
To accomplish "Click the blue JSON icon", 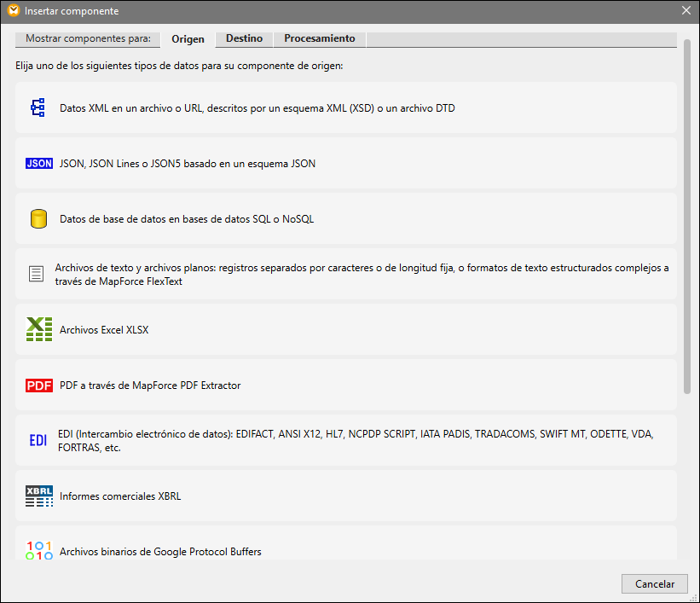I will 39,164.
